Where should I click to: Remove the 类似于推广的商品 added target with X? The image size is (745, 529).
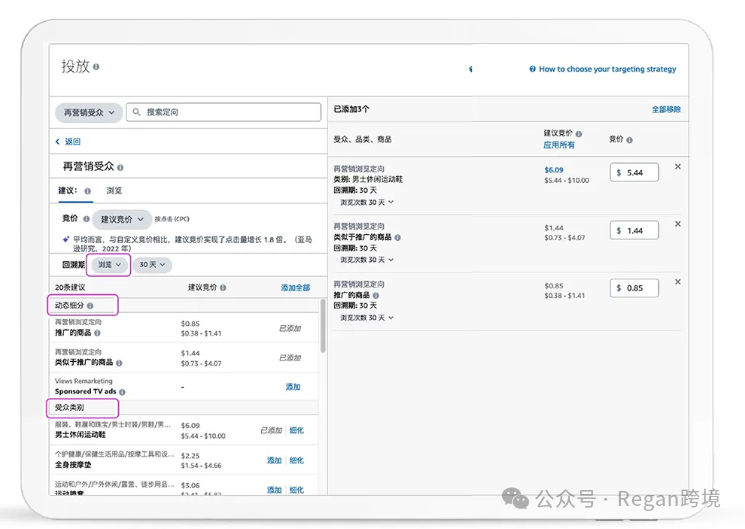click(678, 225)
